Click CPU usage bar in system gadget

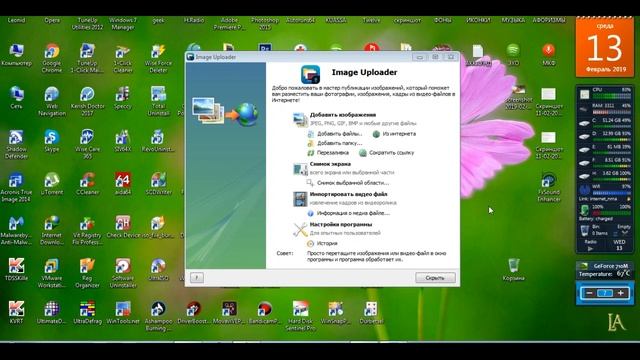pyautogui.click(x=611, y=96)
